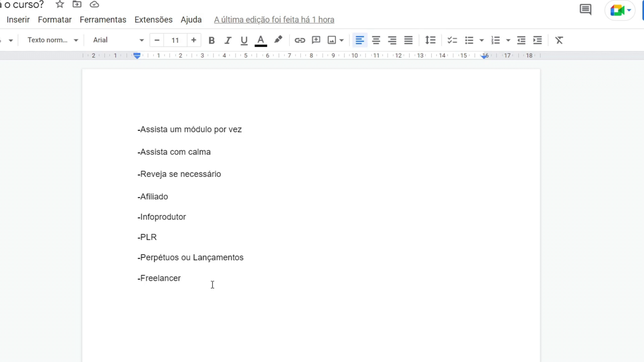Open the Ajuda menu
The image size is (644, 362).
coord(191,20)
